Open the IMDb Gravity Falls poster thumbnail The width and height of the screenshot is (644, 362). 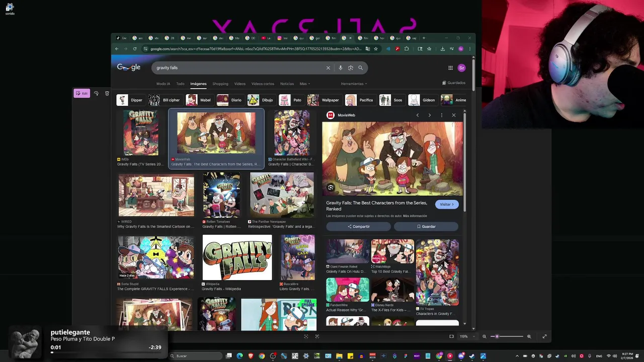[141, 133]
